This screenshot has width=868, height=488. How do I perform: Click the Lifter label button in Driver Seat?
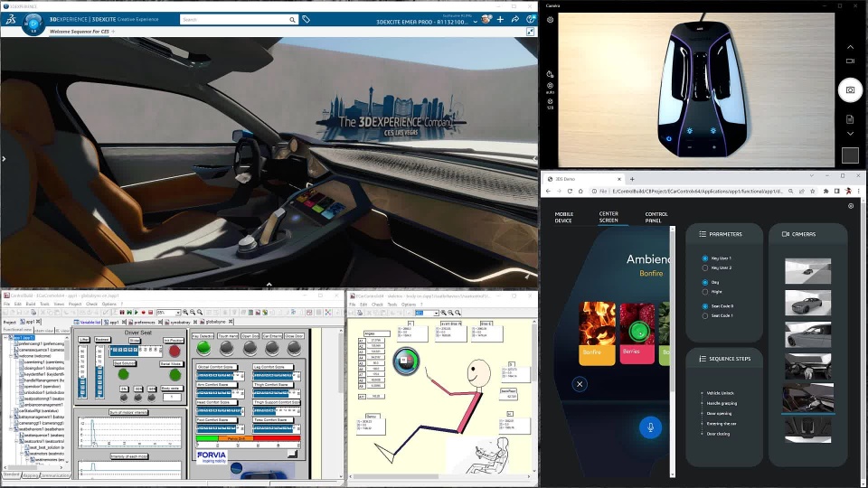(84, 339)
